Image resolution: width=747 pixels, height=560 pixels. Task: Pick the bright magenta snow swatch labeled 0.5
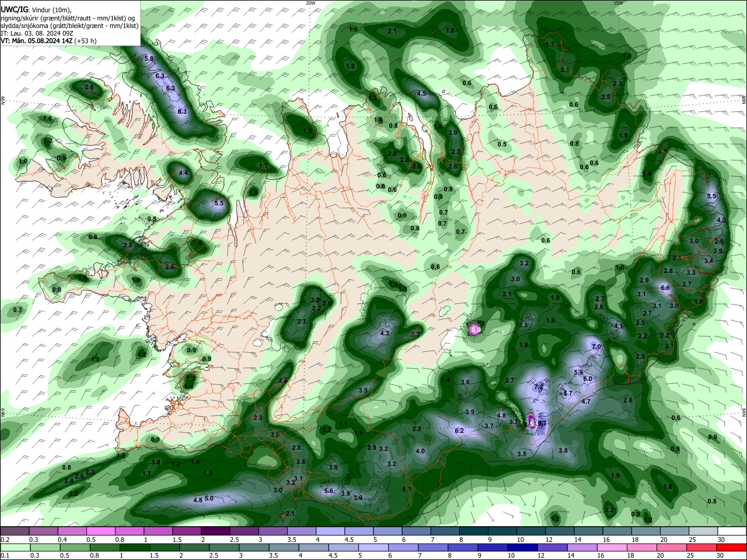pyautogui.click(x=100, y=531)
